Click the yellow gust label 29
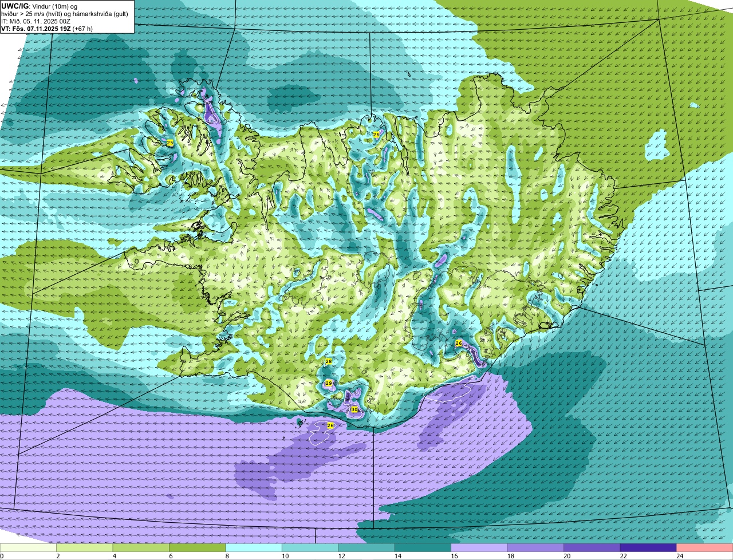733x560 pixels. point(329,383)
